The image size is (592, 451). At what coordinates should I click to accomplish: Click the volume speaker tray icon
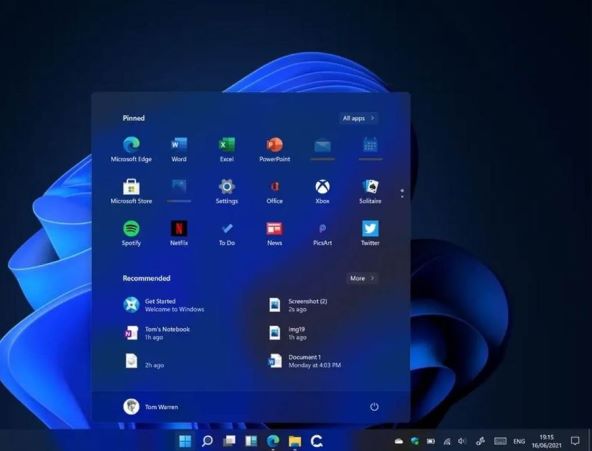coord(462,441)
